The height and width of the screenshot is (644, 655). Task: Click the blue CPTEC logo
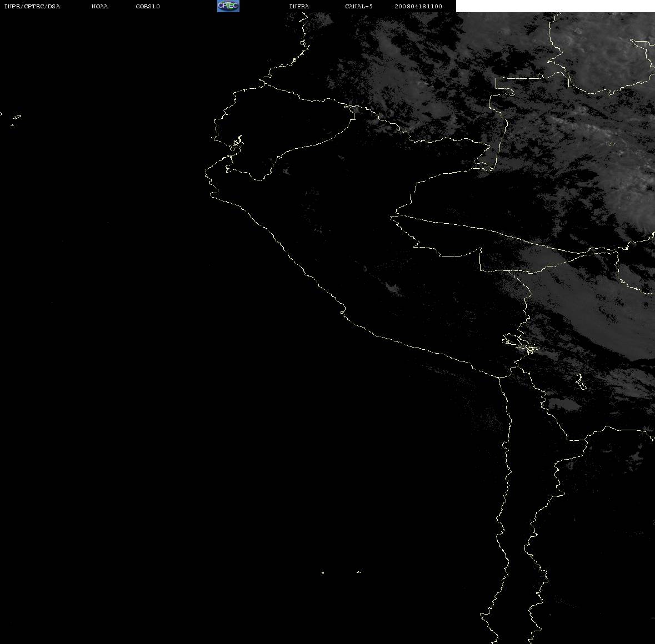click(228, 6)
